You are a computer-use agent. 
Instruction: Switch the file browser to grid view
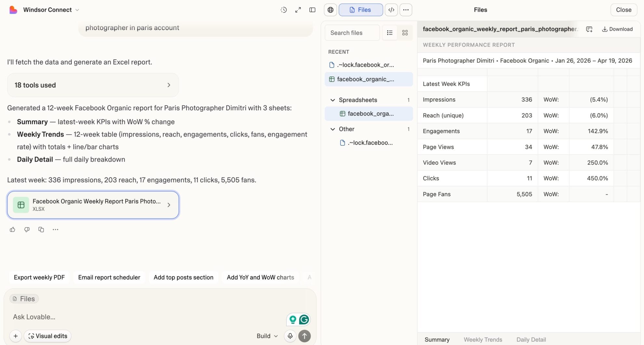[405, 33]
